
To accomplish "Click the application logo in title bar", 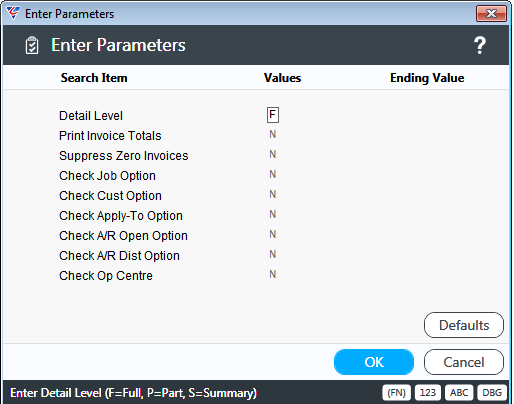I will click(x=13, y=13).
